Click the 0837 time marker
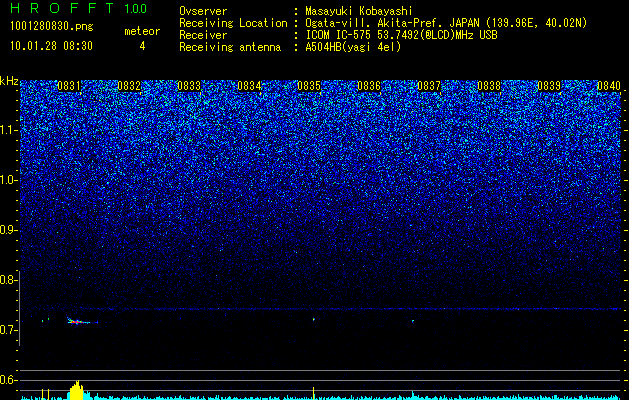The height and width of the screenshot is (400, 629). (x=429, y=86)
